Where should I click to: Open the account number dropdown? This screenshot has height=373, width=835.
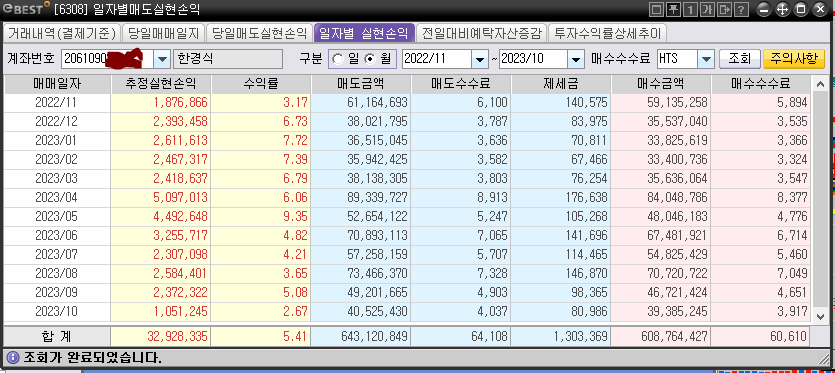click(x=162, y=59)
